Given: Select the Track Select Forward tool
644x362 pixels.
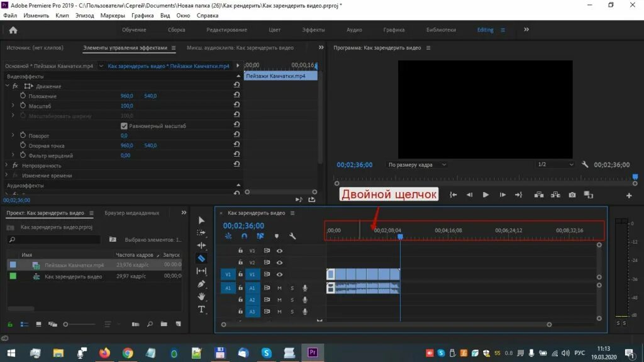Looking at the screenshot, I should pos(201,233).
